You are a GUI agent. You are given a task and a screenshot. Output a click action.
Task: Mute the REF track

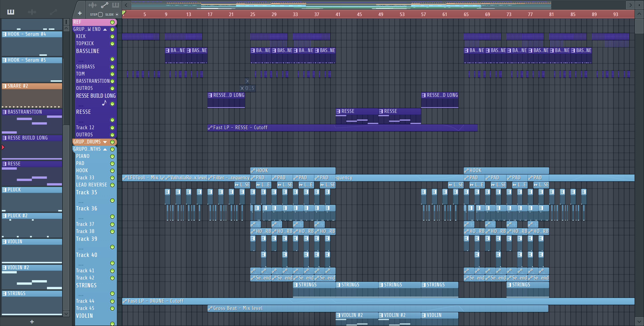(112, 22)
